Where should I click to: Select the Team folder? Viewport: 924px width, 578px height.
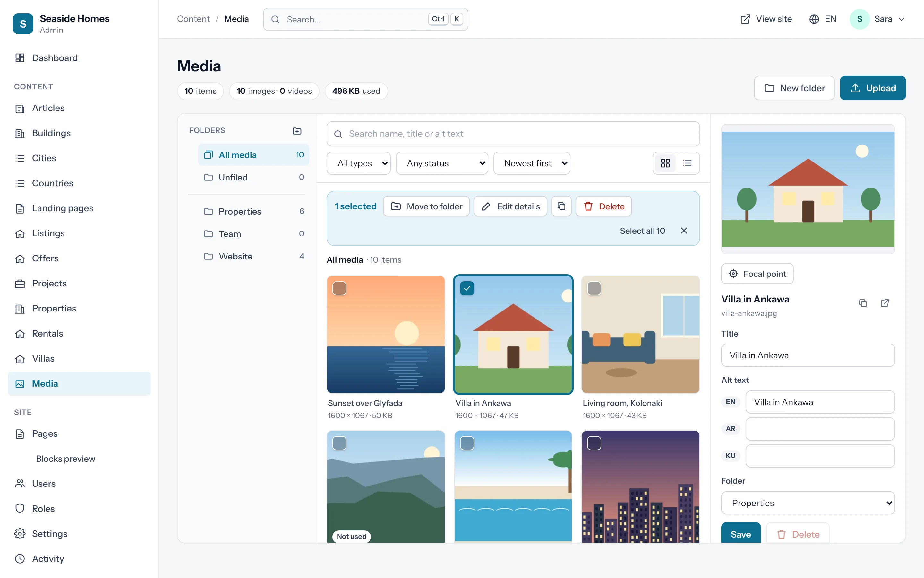(253, 233)
